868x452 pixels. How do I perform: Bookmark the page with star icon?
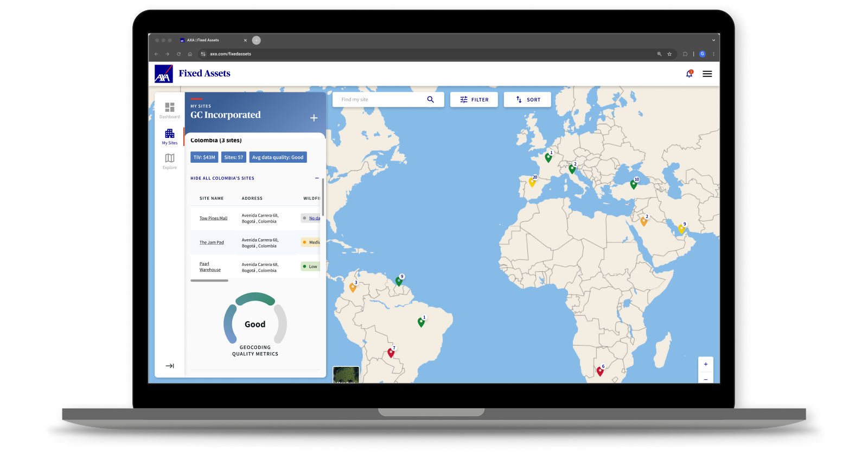pos(669,54)
